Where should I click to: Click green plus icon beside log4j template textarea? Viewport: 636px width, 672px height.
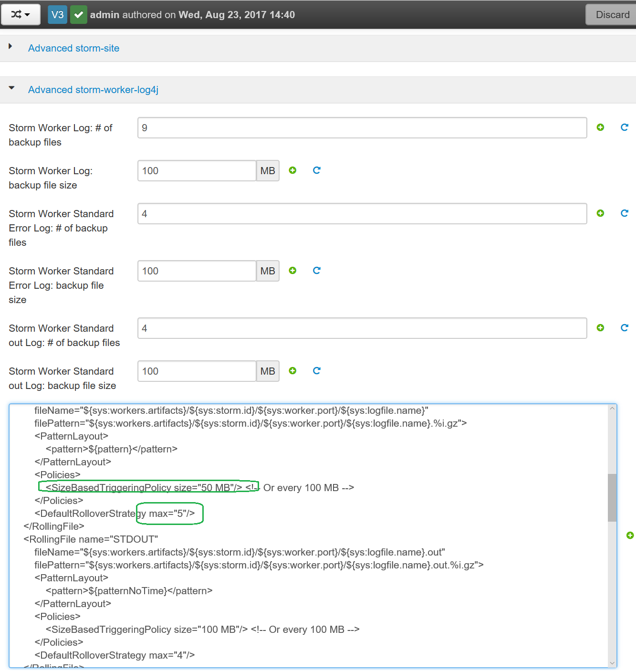(x=630, y=535)
